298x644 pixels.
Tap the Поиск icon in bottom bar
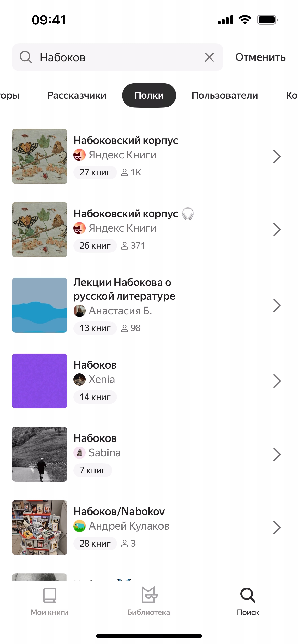[248, 595]
